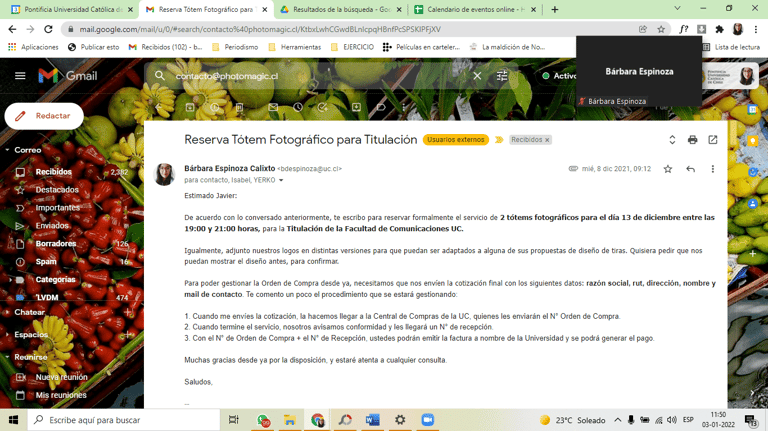The width and height of the screenshot is (768, 431).
Task: Open Google Keep side panel icon
Action: [752, 141]
